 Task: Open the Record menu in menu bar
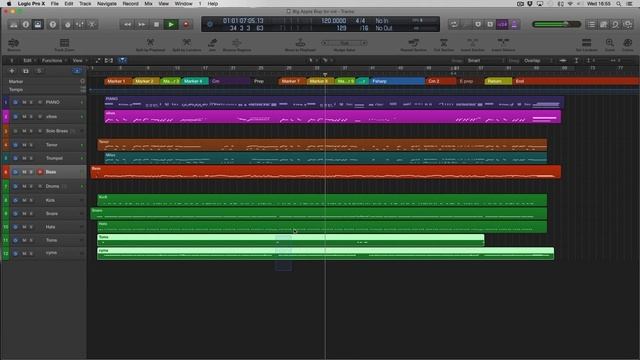131,4
